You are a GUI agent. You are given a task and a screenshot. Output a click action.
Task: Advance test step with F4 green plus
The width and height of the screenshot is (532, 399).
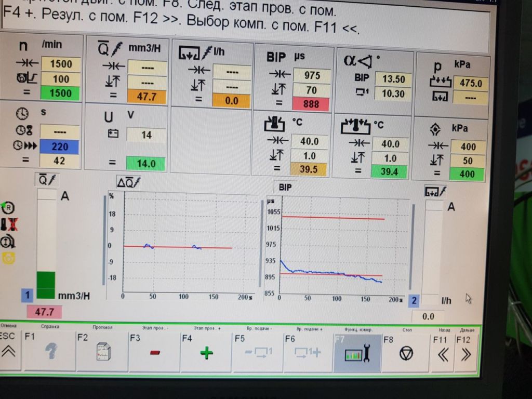(206, 353)
